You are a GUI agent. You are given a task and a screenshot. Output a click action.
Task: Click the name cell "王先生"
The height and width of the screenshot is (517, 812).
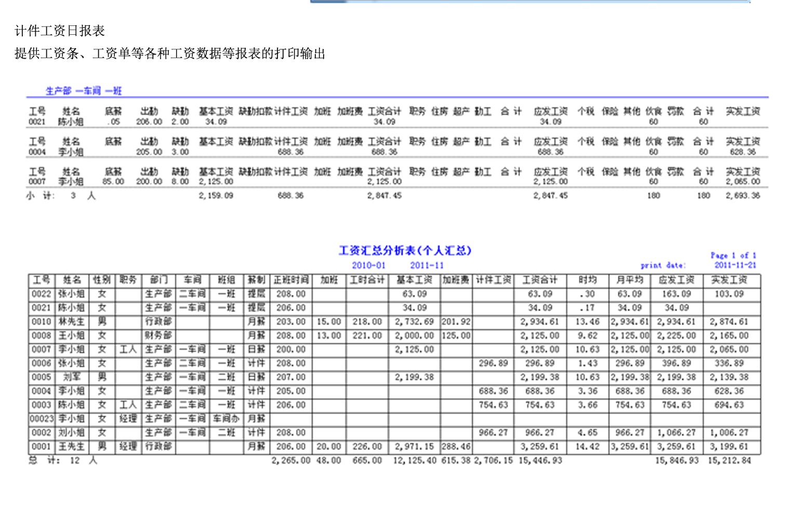click(72, 446)
